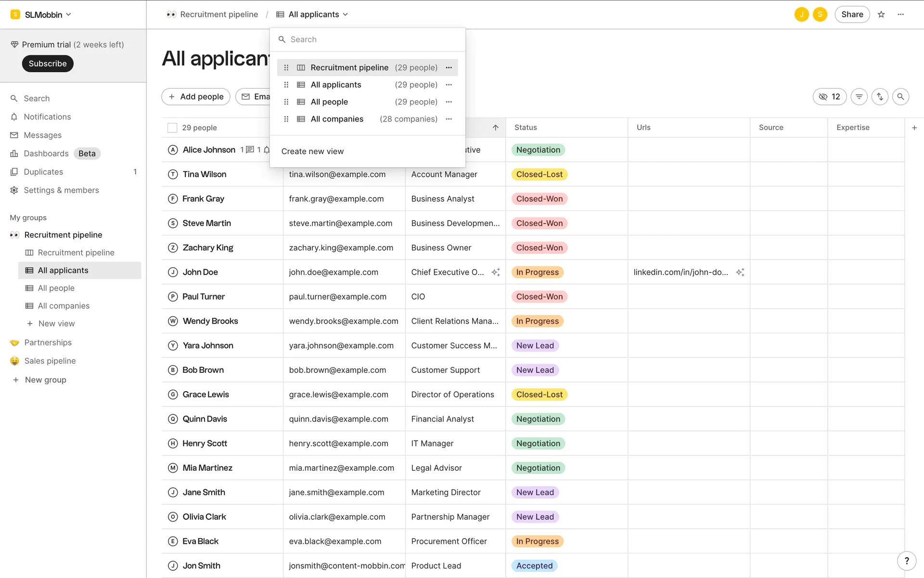
Task: Click the star favorite icon
Action: coord(881,14)
